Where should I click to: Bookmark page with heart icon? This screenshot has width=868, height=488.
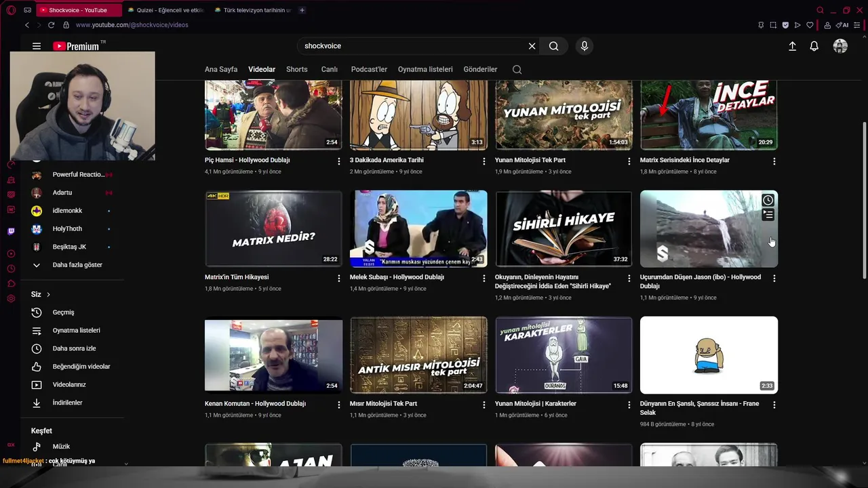coord(809,25)
